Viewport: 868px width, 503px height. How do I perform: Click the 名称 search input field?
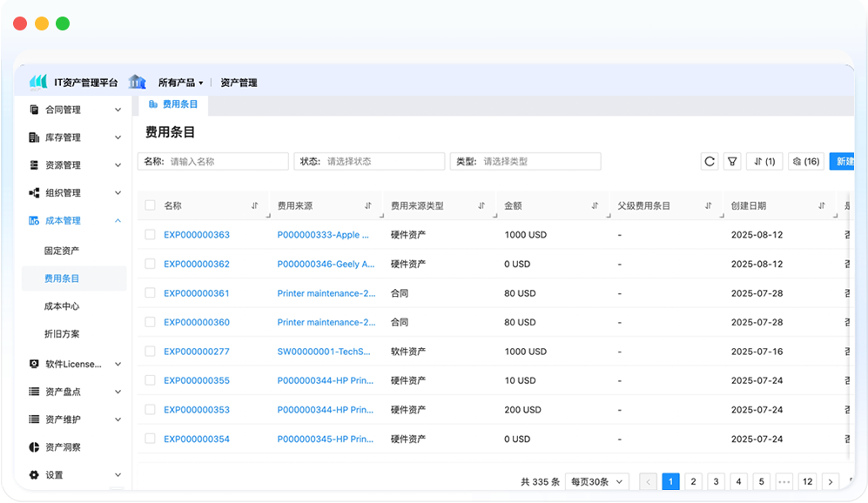click(226, 162)
